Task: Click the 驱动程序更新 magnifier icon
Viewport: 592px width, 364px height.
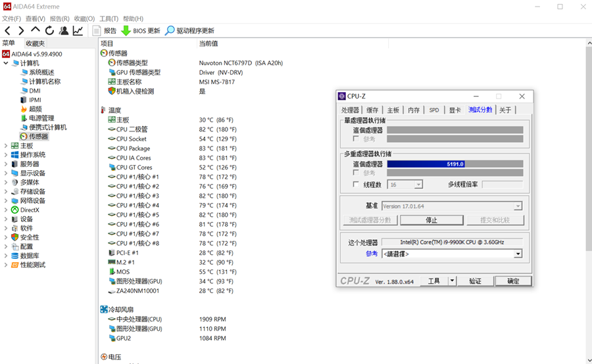Action: tap(170, 31)
